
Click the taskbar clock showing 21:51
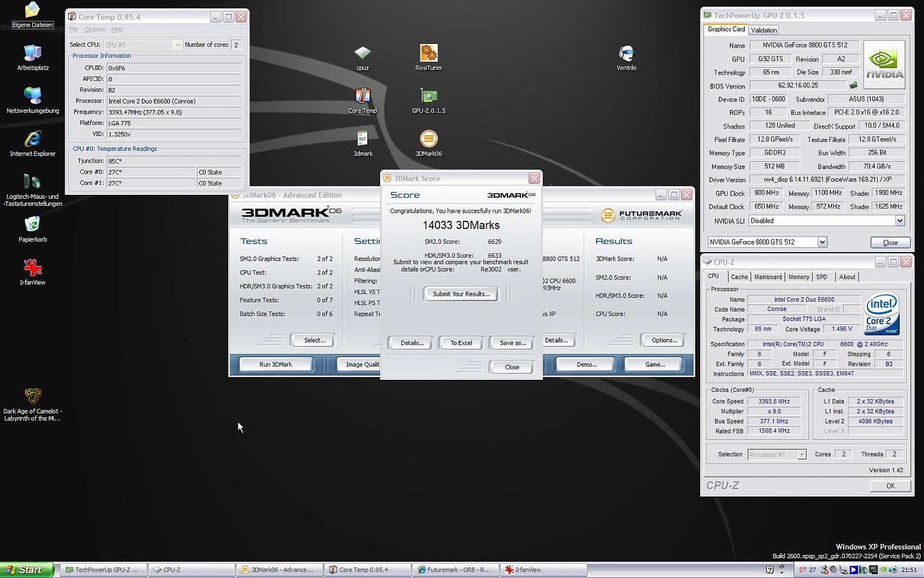coord(908,570)
